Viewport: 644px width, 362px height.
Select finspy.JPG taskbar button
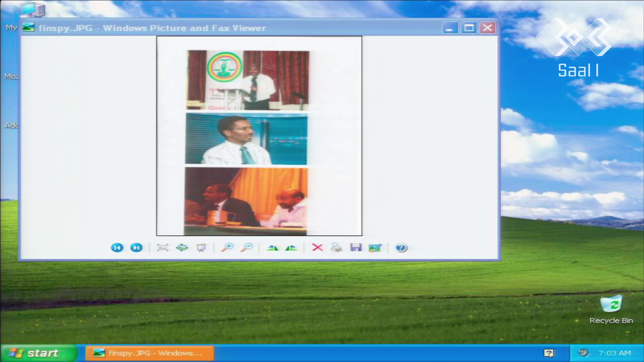[x=150, y=353]
